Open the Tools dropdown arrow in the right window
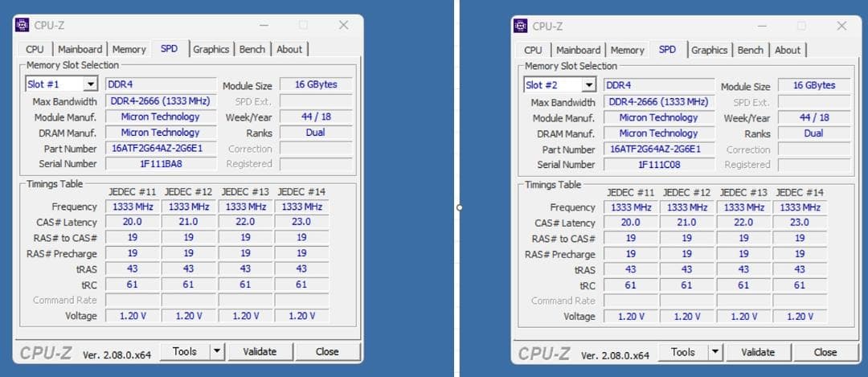Viewport: 868px width, 377px height. [715, 352]
